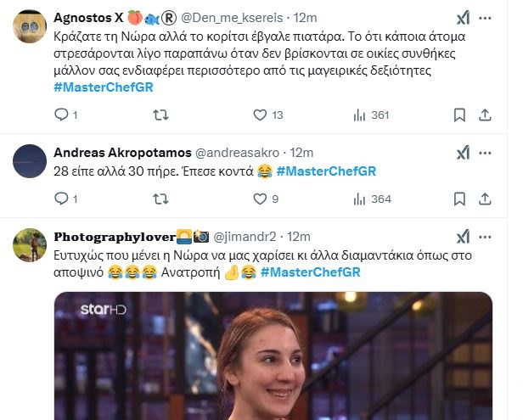This screenshot has width=523, height=420.
Task: Open more options for Photographylover's tweet
Action: (485, 236)
